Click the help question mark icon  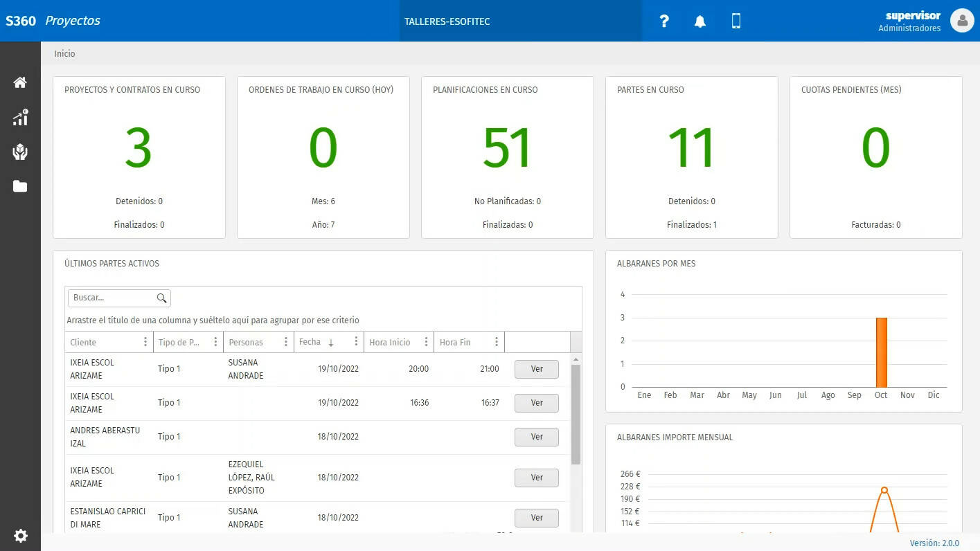(664, 21)
